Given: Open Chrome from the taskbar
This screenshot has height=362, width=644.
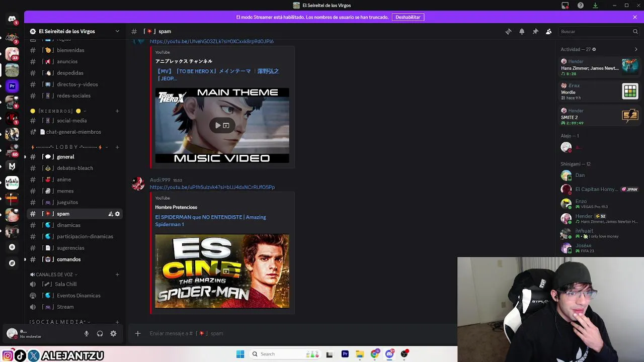Looking at the screenshot, I should [x=375, y=354].
